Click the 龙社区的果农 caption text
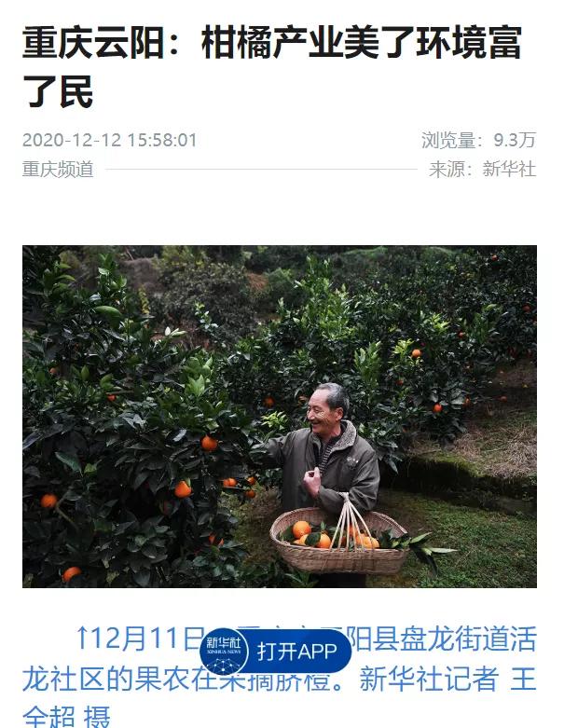Screen dimensions: 578x728 click(x=107, y=680)
